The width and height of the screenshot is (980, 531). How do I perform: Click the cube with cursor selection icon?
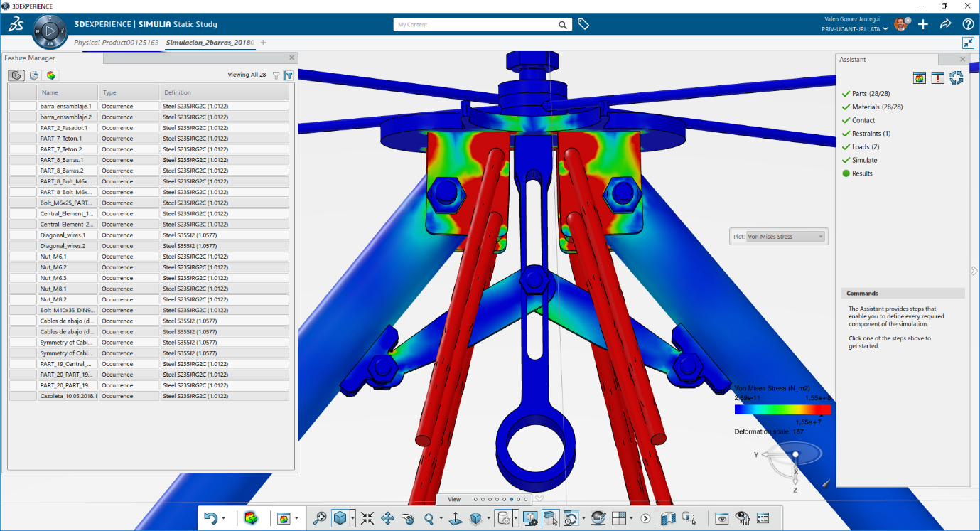click(x=550, y=518)
